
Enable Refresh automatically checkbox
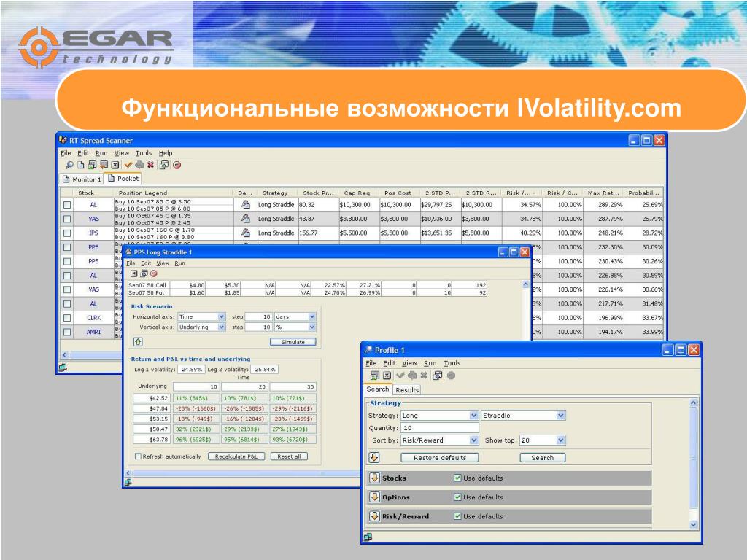pyautogui.click(x=138, y=456)
